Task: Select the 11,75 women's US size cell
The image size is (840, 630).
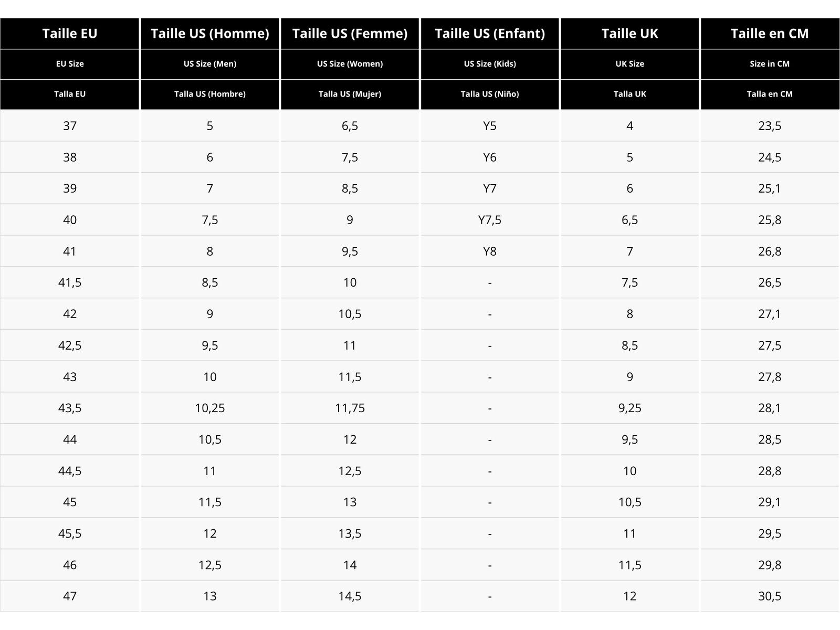Action: click(350, 408)
